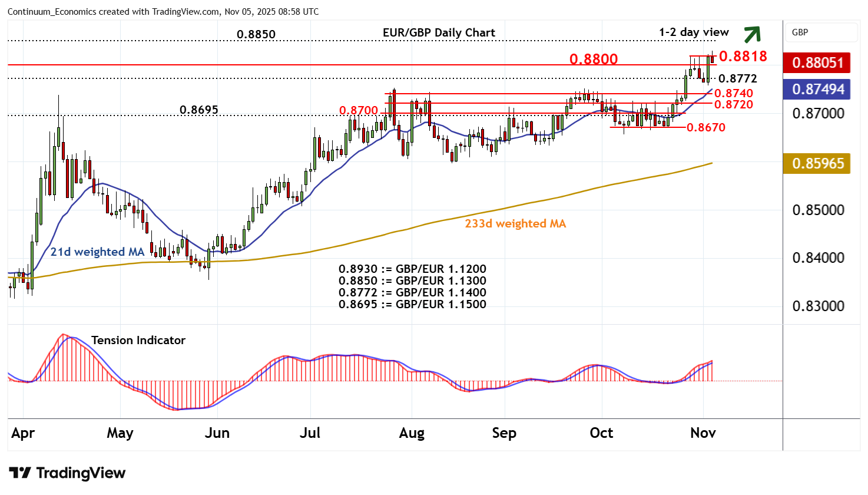Click the 21d weighted MA label
The height and width of the screenshot is (495, 868).
click(97, 252)
